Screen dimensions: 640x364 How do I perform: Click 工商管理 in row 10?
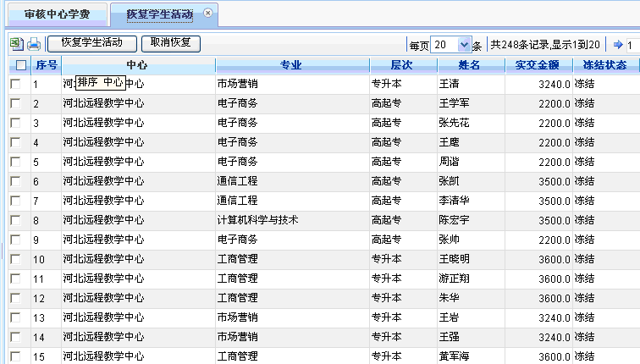pos(238,259)
